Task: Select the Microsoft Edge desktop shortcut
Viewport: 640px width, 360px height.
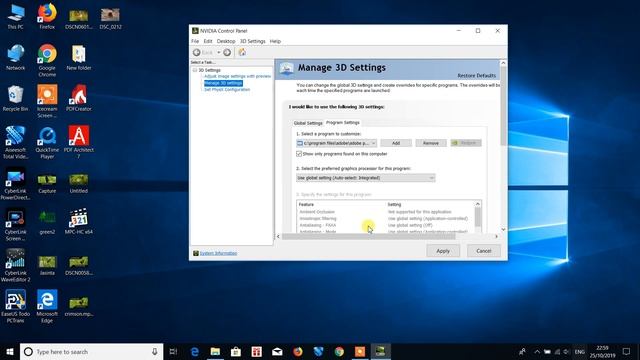Action: coord(47,306)
